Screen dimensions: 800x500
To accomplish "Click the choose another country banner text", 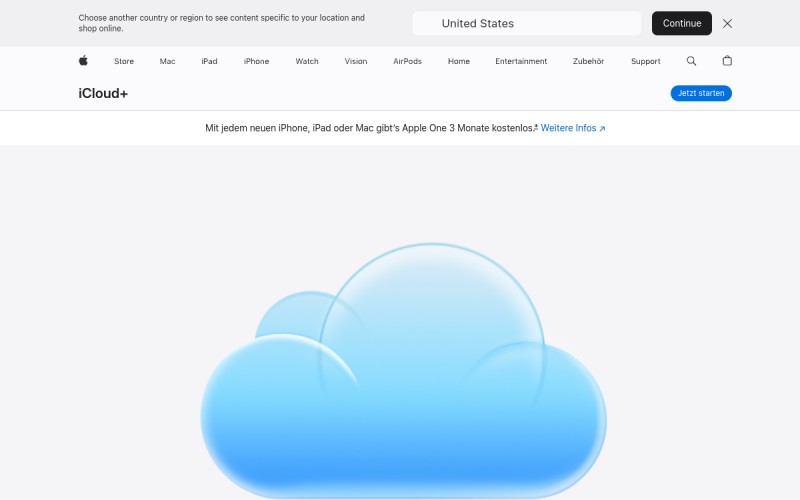I will [x=221, y=23].
